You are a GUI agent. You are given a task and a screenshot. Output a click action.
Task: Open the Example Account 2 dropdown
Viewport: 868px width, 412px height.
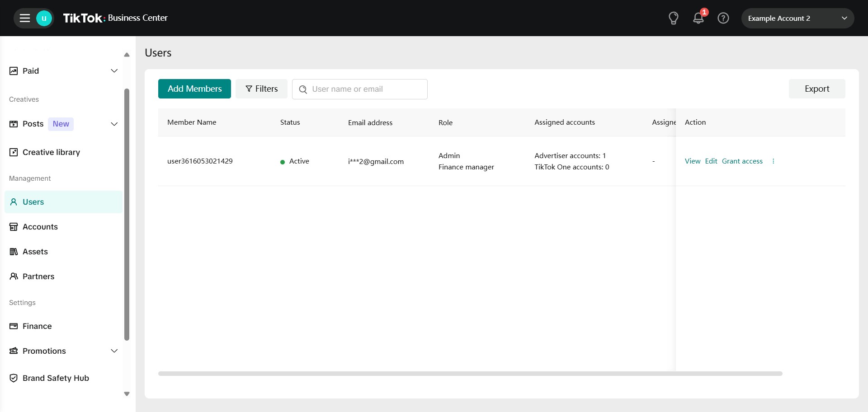point(797,18)
